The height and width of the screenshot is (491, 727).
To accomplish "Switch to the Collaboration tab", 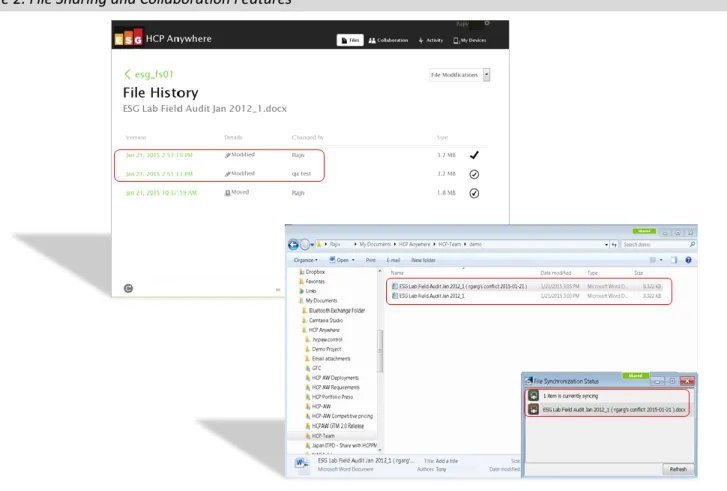I will [x=388, y=40].
